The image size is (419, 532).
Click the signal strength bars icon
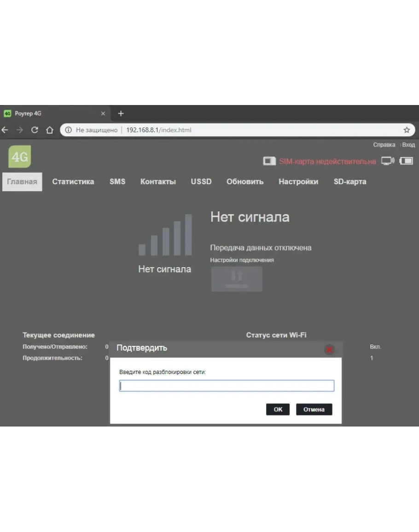[165, 235]
